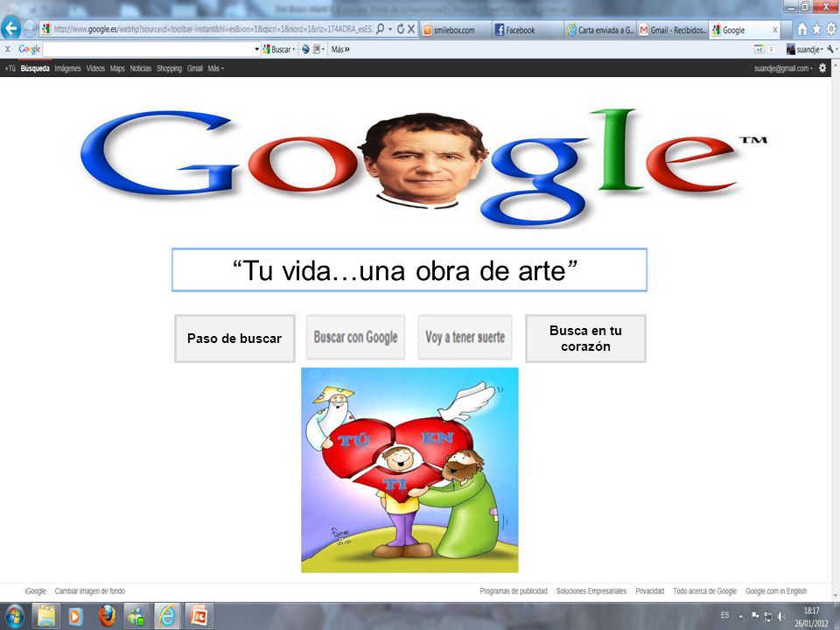This screenshot has width=840, height=630.
Task: Click the toolbar bookmarks page icon
Action: 317,49
